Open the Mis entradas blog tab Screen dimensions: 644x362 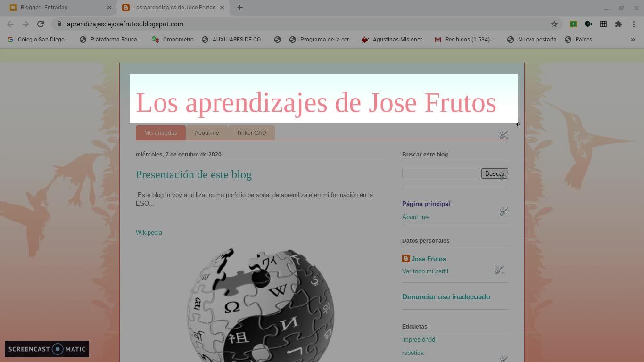point(161,133)
